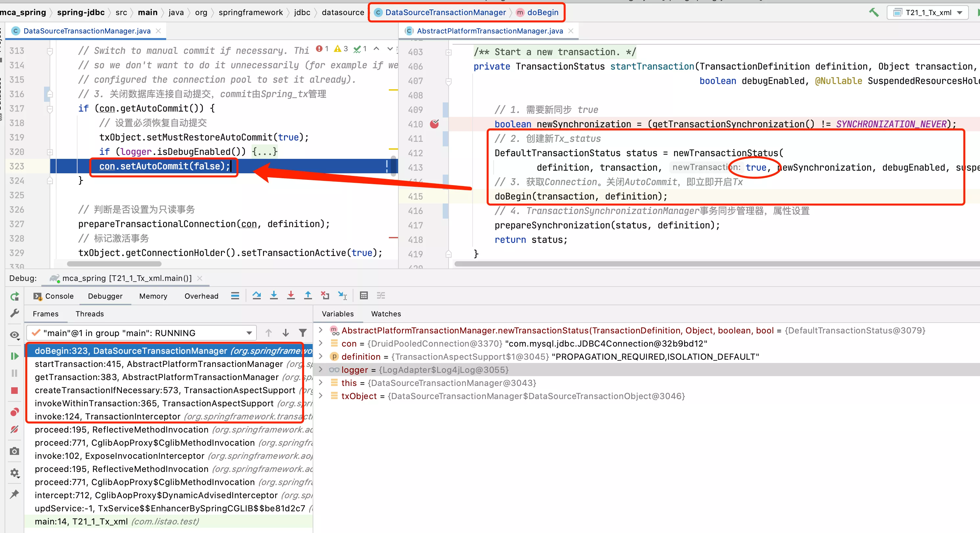The image size is (980, 533).
Task: Click the Evaluate Expression calculator icon
Action: point(364,295)
